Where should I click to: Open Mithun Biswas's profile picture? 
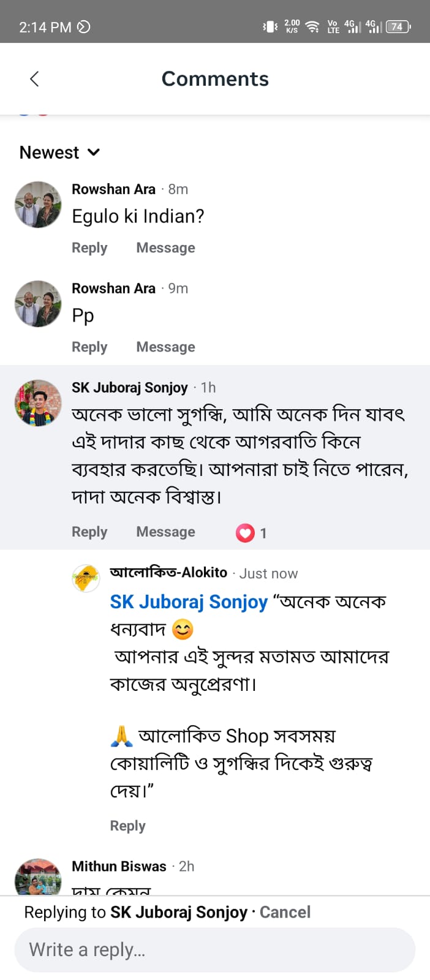coord(38,877)
